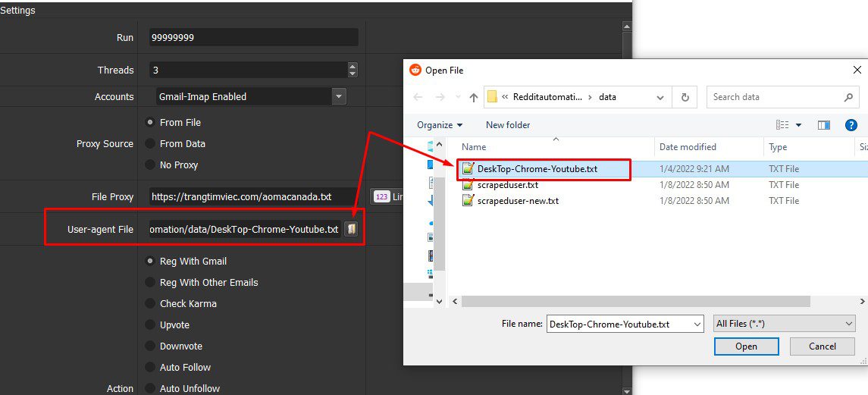The image size is (868, 395).
Task: Click the folder icon in the address bar
Action: 492,96
